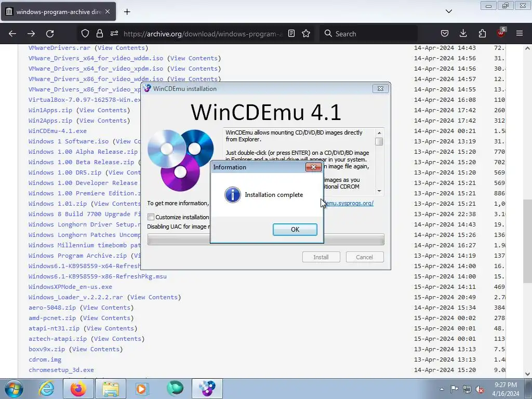The image size is (532, 399).
Task: Reload the archive.org page
Action: click(x=50, y=34)
